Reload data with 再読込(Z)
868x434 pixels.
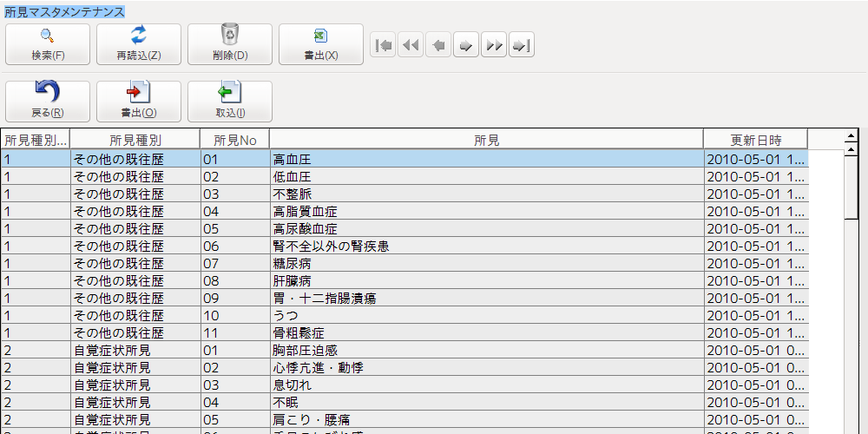139,44
